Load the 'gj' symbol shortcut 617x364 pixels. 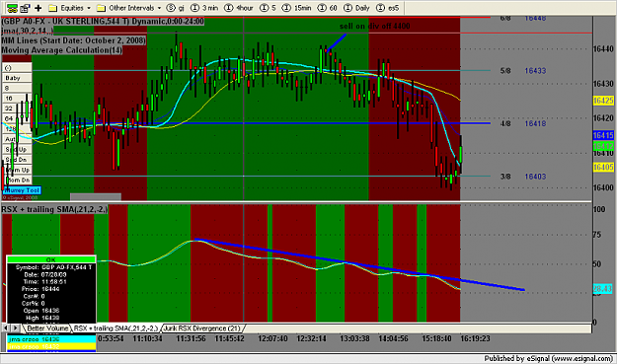pos(176,8)
